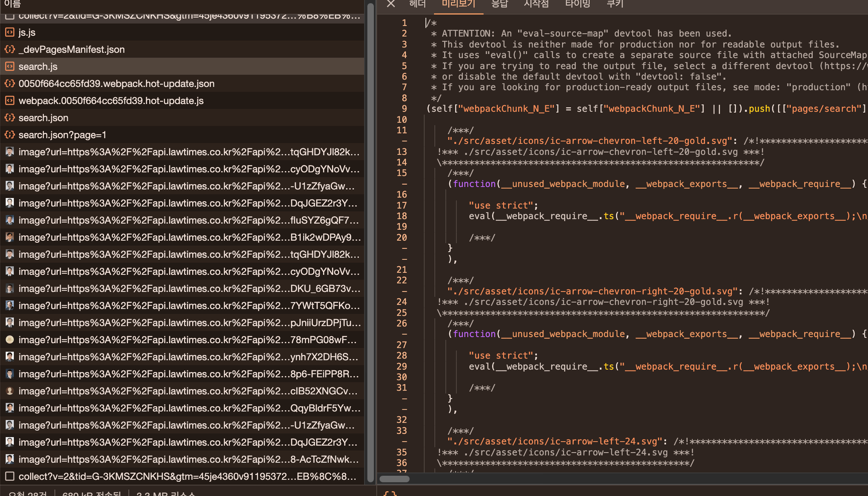868x496 pixels.
Task: Click the webpack hot-update.js script icon
Action: (x=10, y=101)
